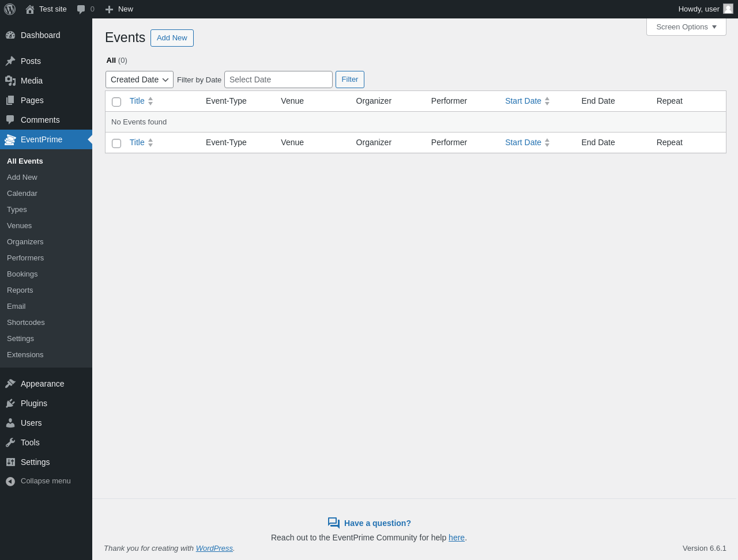Click the Tools wrench icon

[x=10, y=442]
